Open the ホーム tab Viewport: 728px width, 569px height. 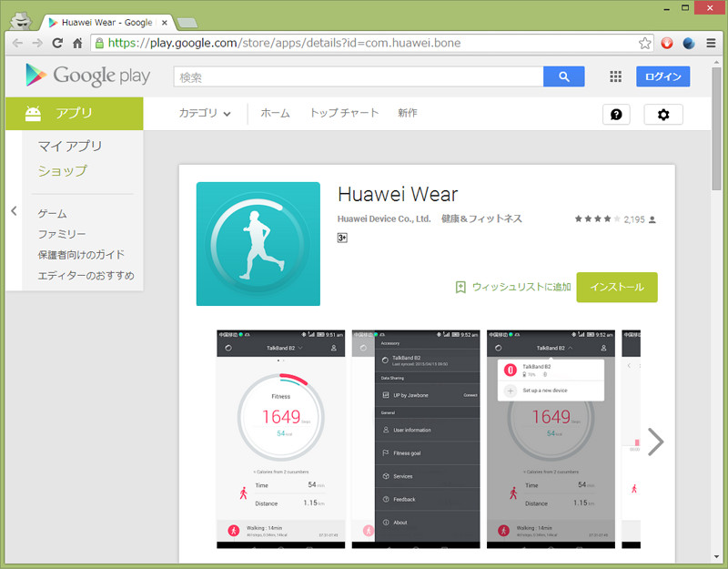pos(276,113)
